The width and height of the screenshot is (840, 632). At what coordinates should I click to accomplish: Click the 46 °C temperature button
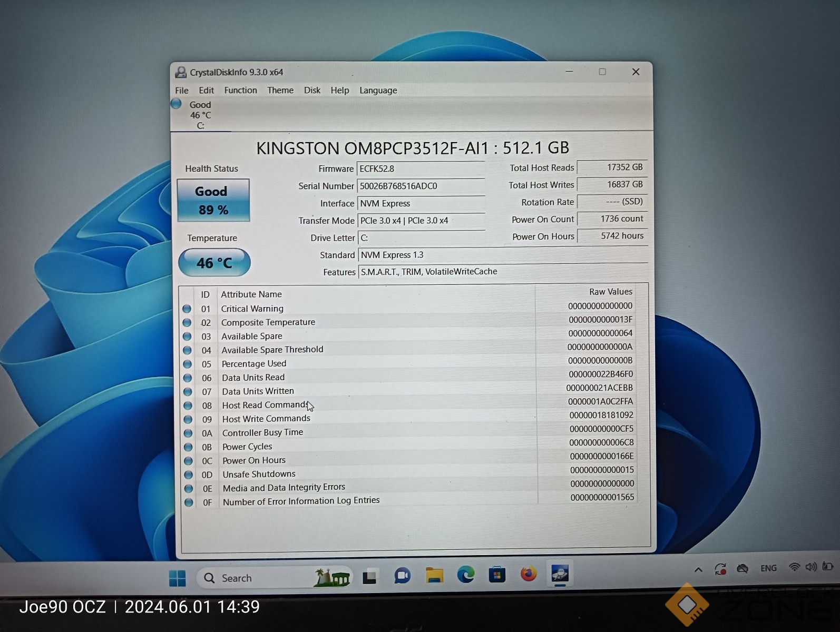coord(214,262)
